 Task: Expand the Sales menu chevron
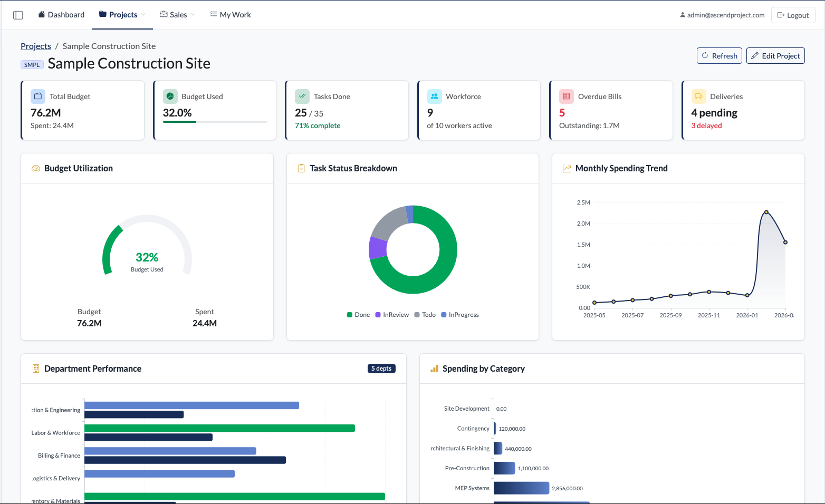tap(193, 15)
